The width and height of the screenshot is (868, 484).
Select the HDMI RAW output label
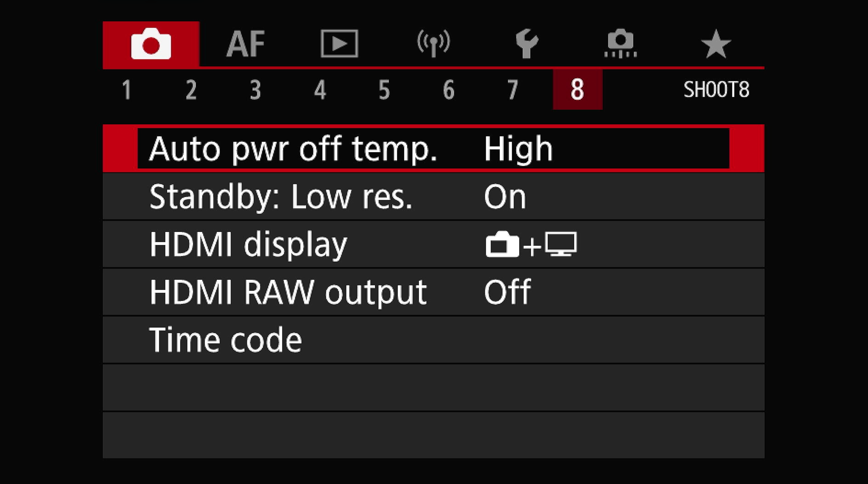288,292
